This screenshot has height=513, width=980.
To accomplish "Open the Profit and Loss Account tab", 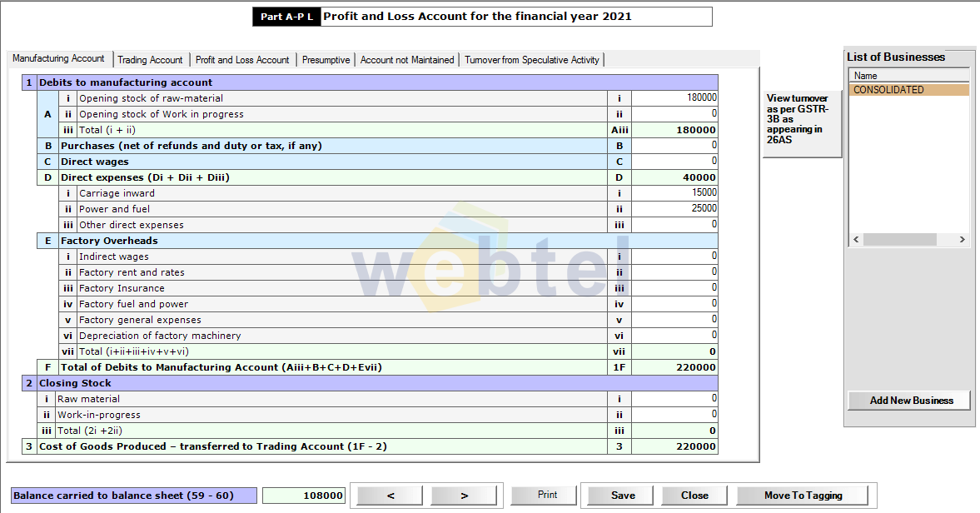I will pyautogui.click(x=242, y=60).
